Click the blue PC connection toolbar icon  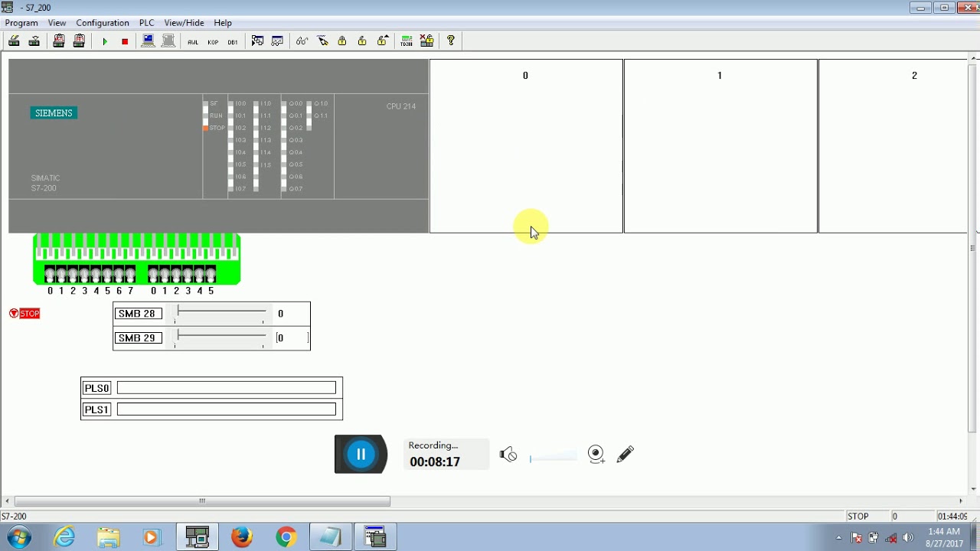pyautogui.click(x=149, y=41)
